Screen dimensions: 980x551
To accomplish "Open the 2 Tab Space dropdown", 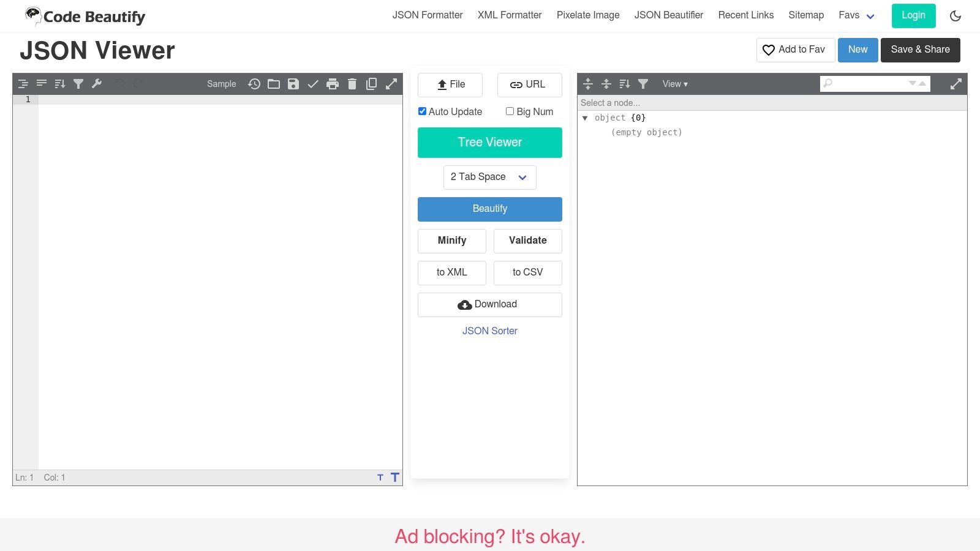I will 489,177.
